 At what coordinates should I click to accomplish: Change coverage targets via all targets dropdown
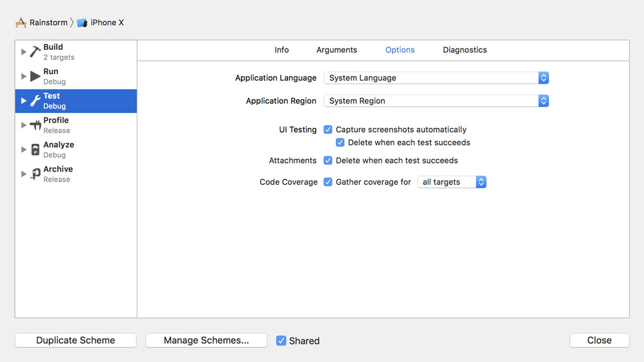tap(480, 182)
